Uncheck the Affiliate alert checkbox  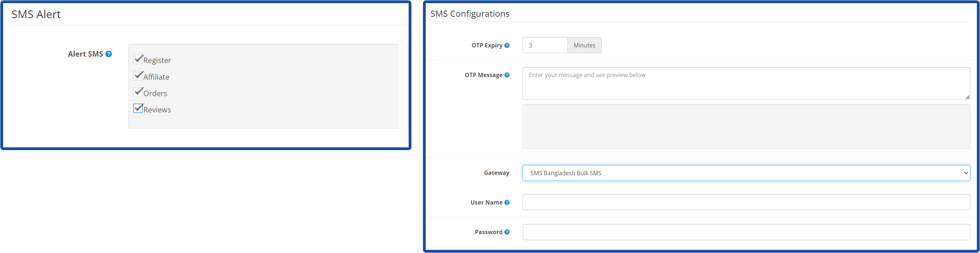click(138, 76)
